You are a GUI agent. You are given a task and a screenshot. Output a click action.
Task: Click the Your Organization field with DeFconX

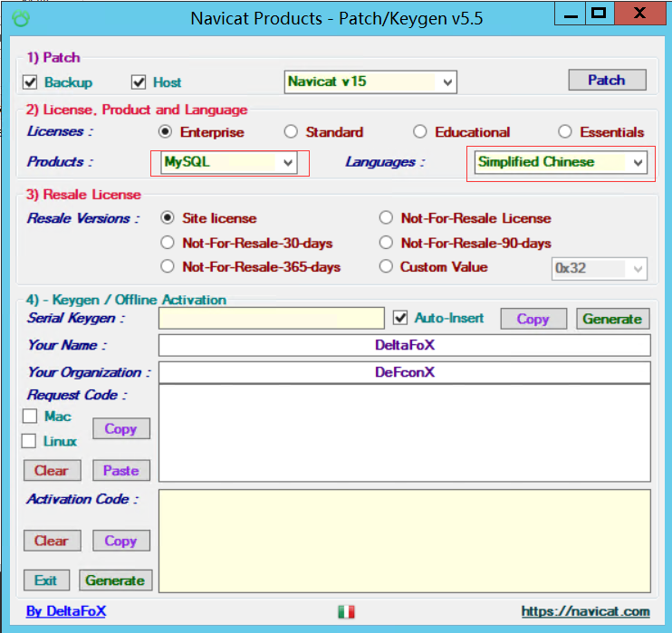point(405,372)
